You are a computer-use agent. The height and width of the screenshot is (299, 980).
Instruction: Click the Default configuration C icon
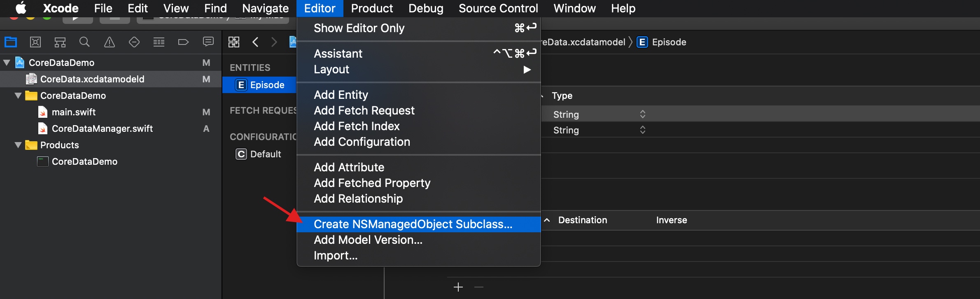pyautogui.click(x=241, y=154)
